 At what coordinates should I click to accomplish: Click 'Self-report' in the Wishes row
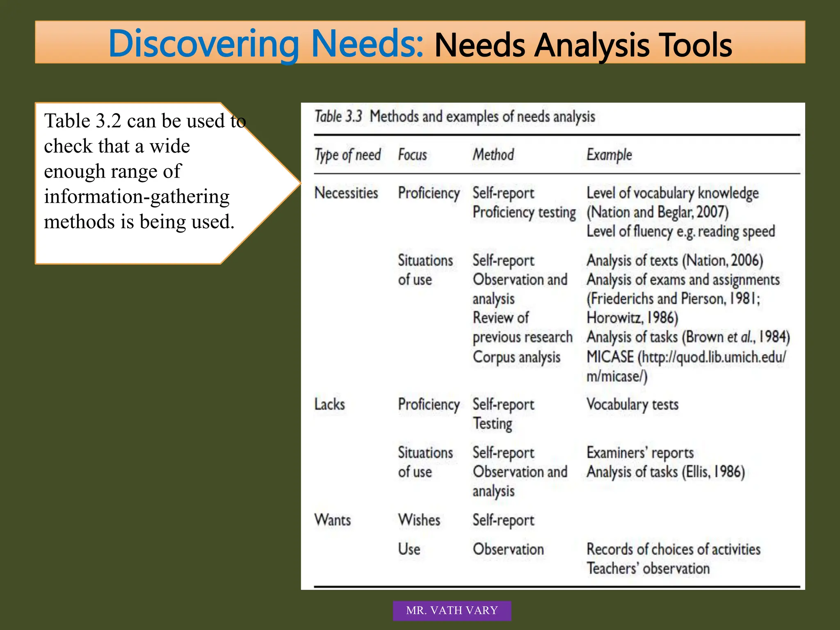(x=503, y=520)
